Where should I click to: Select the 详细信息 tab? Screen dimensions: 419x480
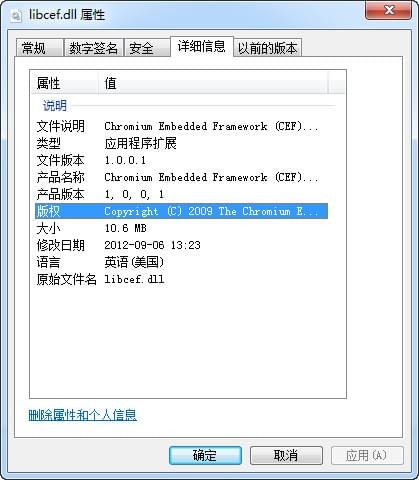(x=201, y=46)
